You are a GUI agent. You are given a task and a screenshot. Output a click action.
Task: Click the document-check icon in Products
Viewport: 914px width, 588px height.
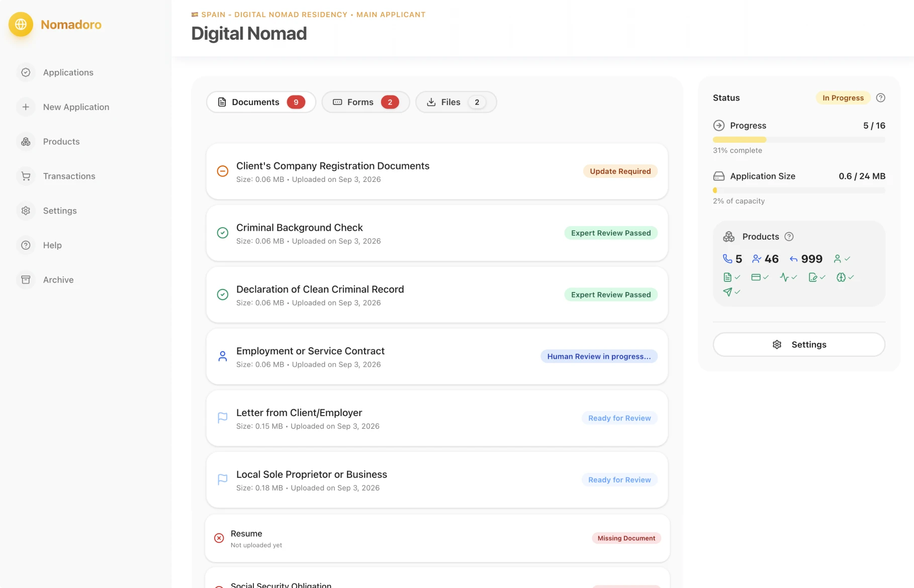point(732,277)
